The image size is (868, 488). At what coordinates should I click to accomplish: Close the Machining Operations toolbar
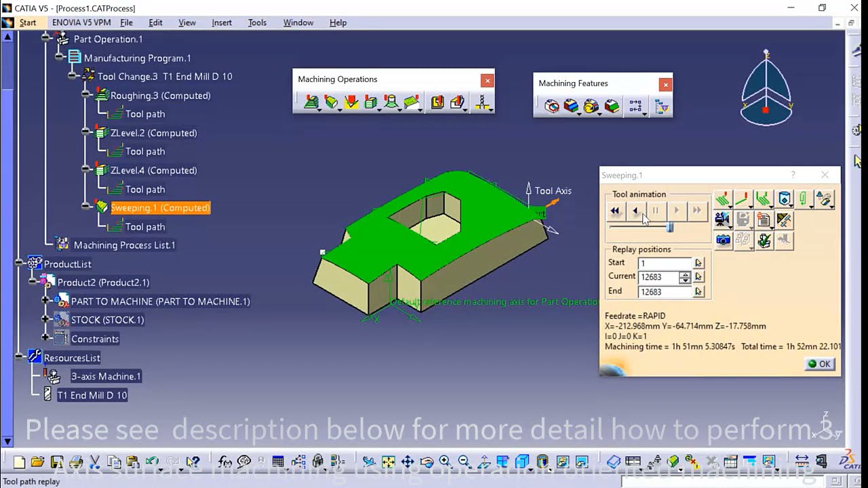(x=487, y=81)
